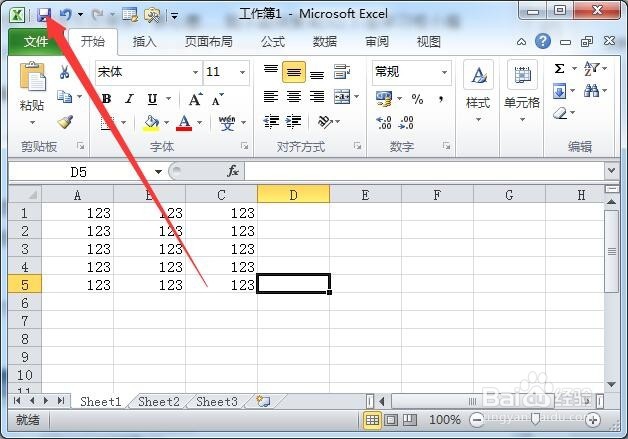The height and width of the screenshot is (439, 628).
Task: Open the 样式 styles dropdown
Action: [x=478, y=119]
